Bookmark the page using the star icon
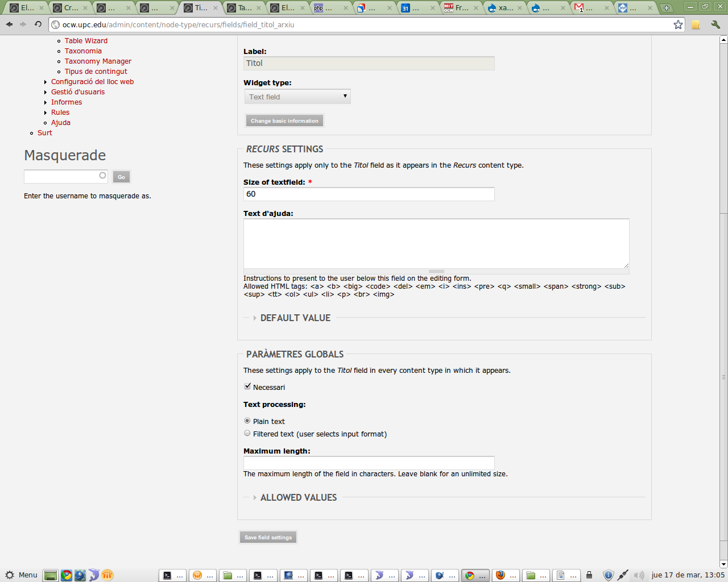 click(677, 24)
